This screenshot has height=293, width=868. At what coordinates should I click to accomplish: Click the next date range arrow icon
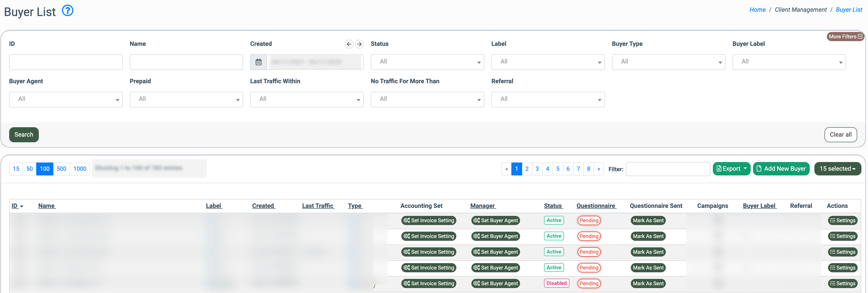tap(359, 44)
